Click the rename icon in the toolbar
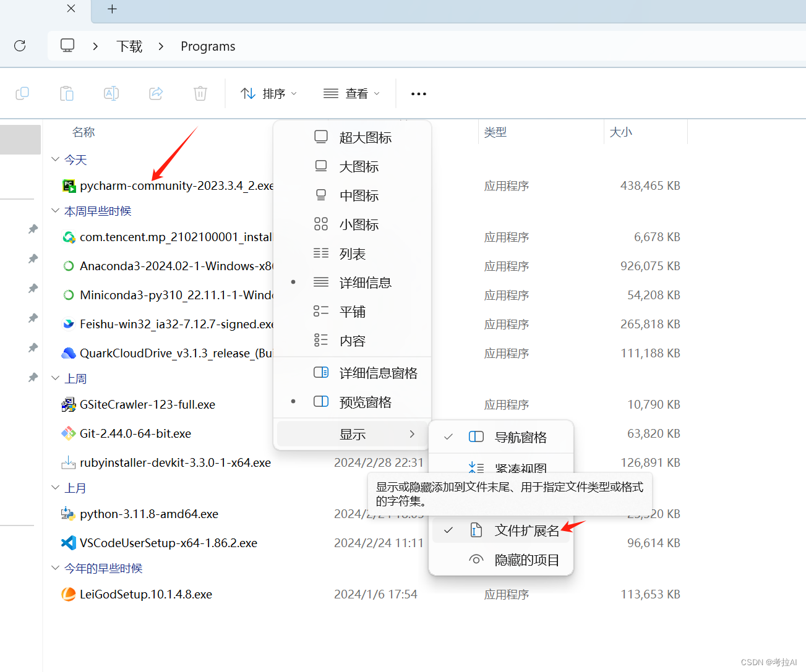Screen dimensions: 806x672 click(111, 93)
